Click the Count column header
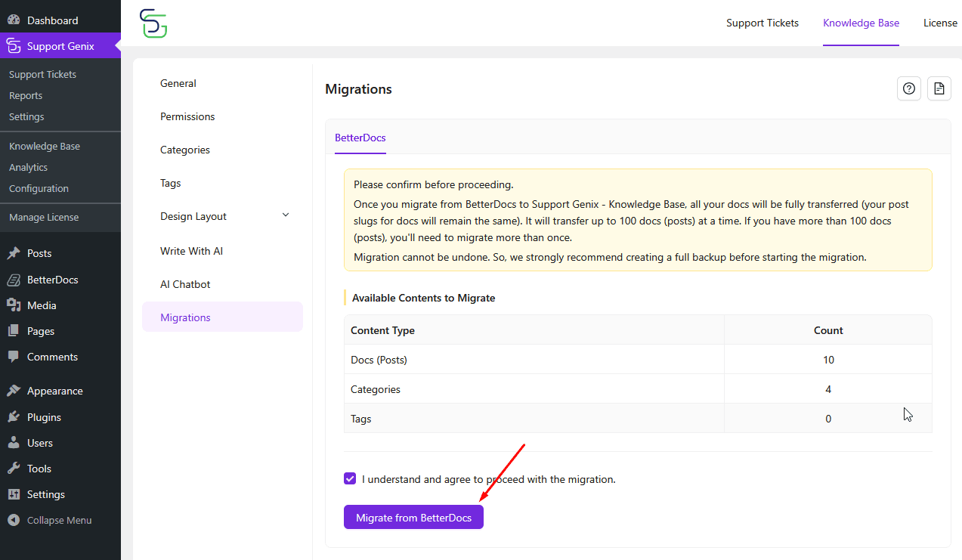The height and width of the screenshot is (560, 962). [828, 330]
